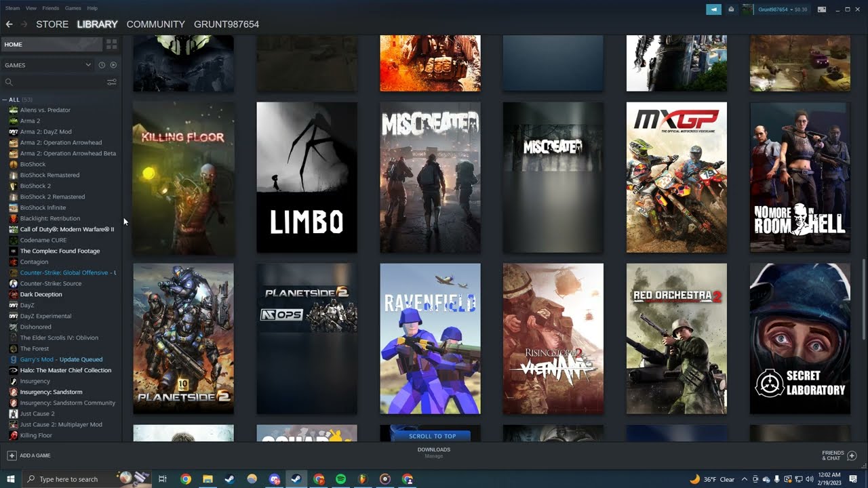
Task: Click the HOME button in sidebar
Action: pos(51,44)
